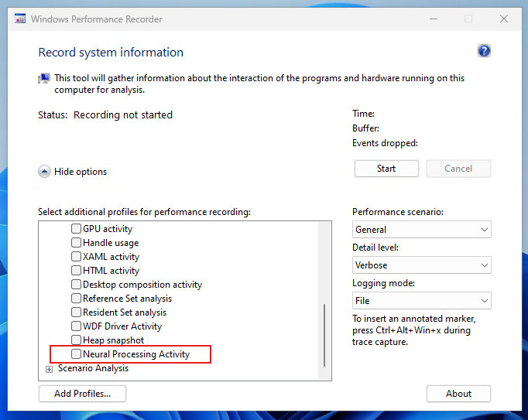Collapse options with the Hide options arrow icon
This screenshot has width=528, height=420.
coord(44,172)
